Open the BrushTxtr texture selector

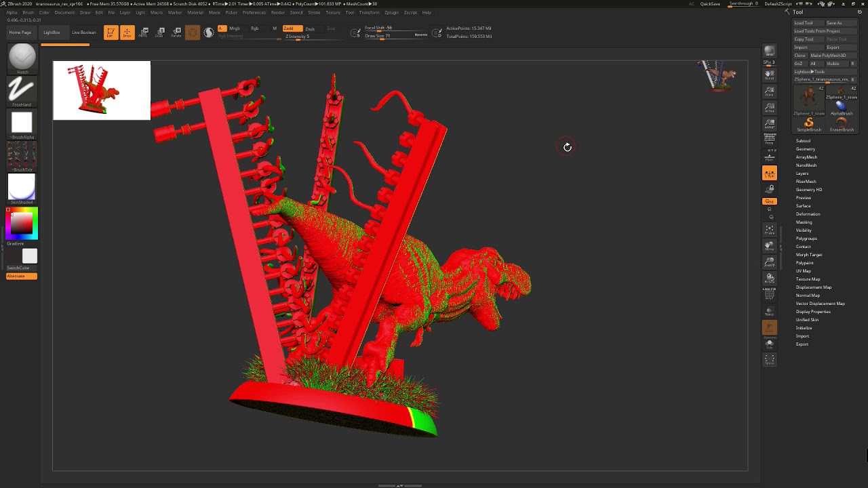[x=22, y=155]
